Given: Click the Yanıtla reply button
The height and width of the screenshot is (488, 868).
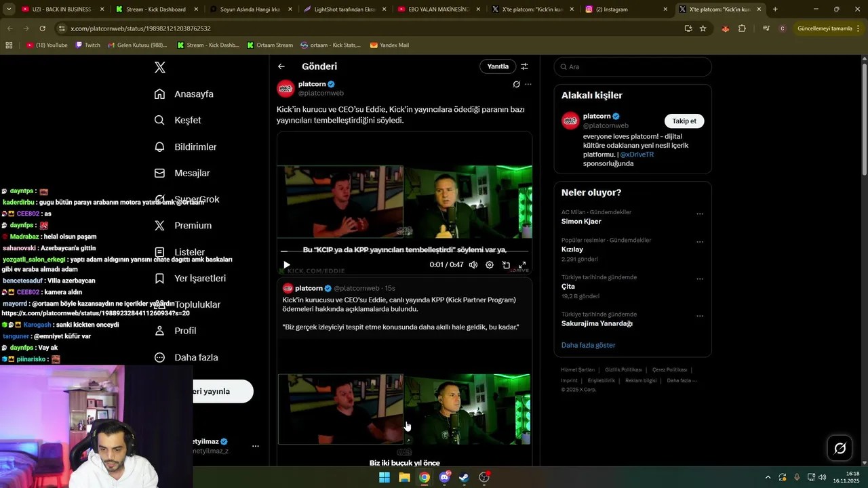Looking at the screenshot, I should (x=498, y=66).
